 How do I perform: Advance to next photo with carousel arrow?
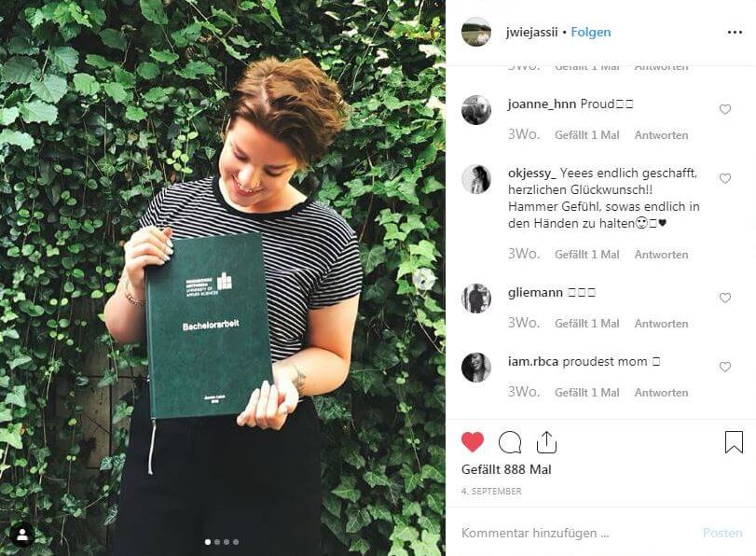click(423, 279)
